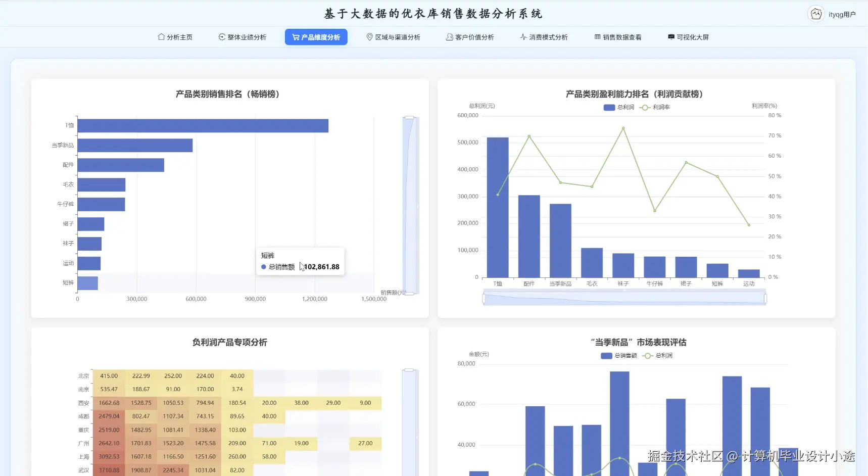This screenshot has width=868, height=476.
Task: Click the T恤 bar in sales ranking
Action: (203, 126)
